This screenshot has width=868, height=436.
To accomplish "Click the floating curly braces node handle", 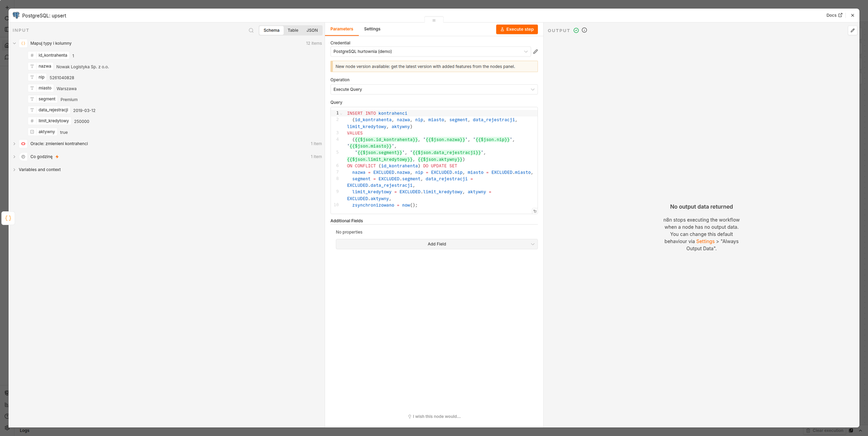I will 8,219.
